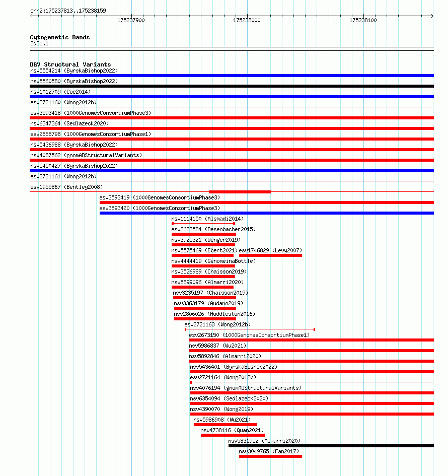Open nsv5436401 (ByrskaBishop2022) variant
Image resolution: width=448 pixels, height=476 pixels.
tap(234, 367)
